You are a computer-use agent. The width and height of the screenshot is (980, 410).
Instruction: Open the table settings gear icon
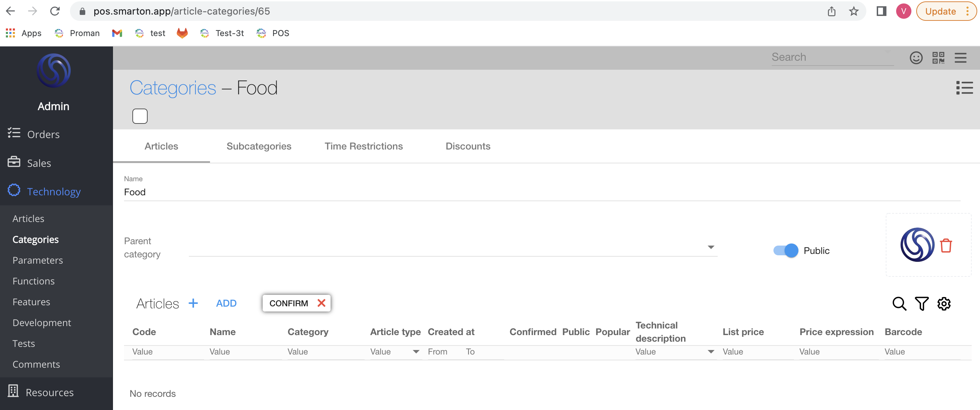[944, 304]
